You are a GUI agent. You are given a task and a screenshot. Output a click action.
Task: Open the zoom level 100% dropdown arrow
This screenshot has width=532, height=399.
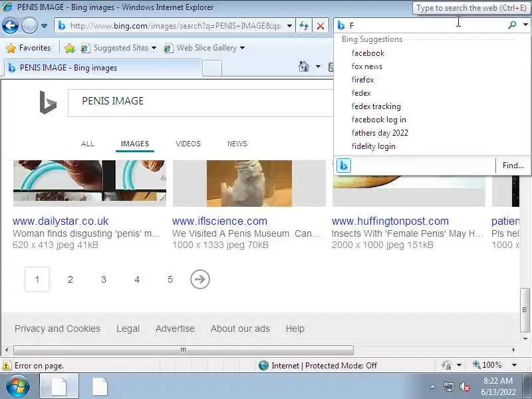pos(514,365)
